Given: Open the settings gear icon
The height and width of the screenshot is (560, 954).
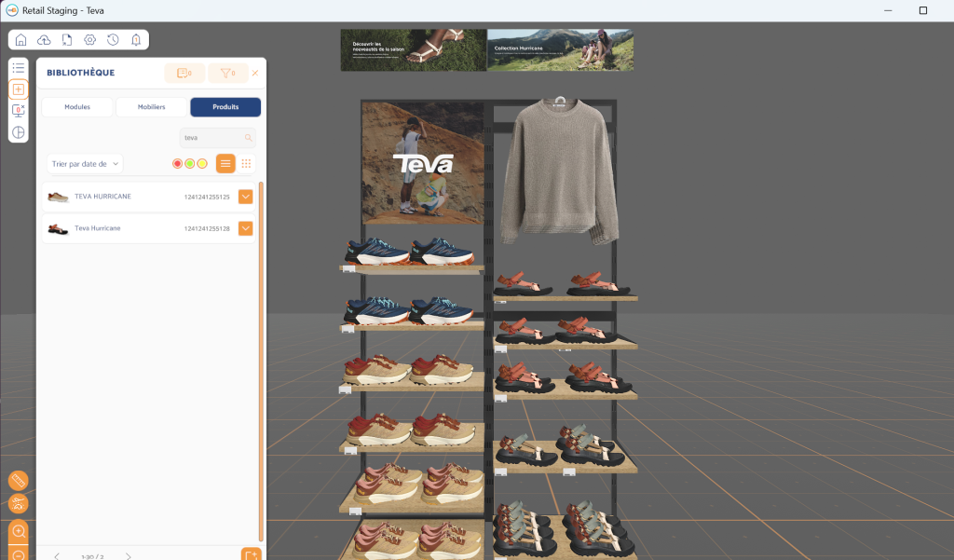Looking at the screenshot, I should [90, 39].
